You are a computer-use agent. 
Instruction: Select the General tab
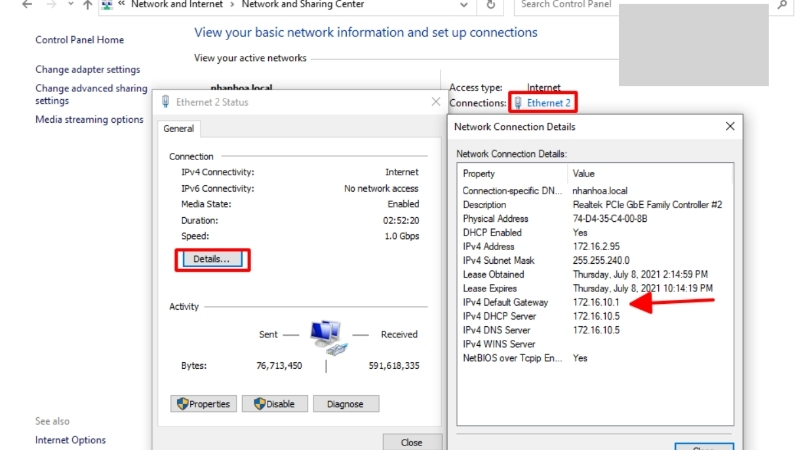click(x=179, y=129)
